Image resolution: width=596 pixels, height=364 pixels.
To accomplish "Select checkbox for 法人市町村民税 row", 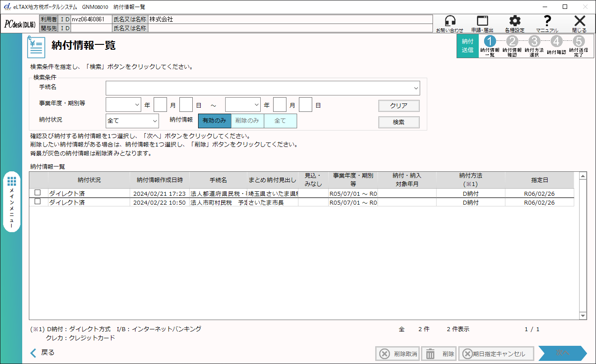I will [x=38, y=202].
